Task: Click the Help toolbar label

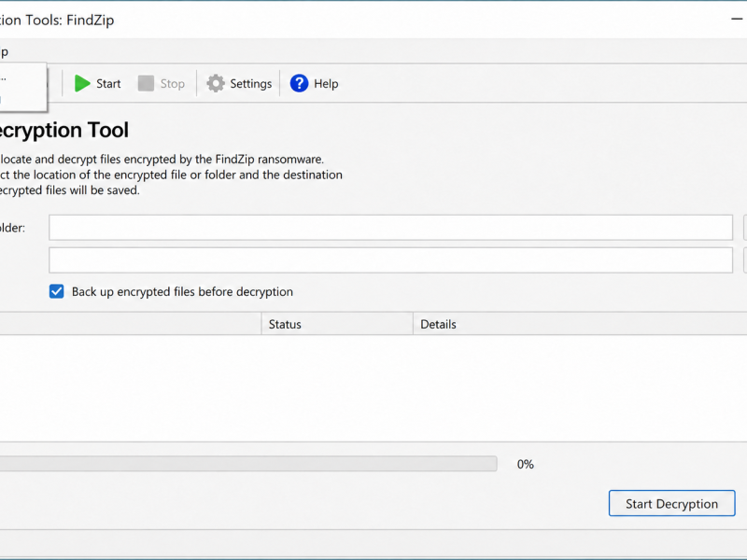Action: coord(326,84)
